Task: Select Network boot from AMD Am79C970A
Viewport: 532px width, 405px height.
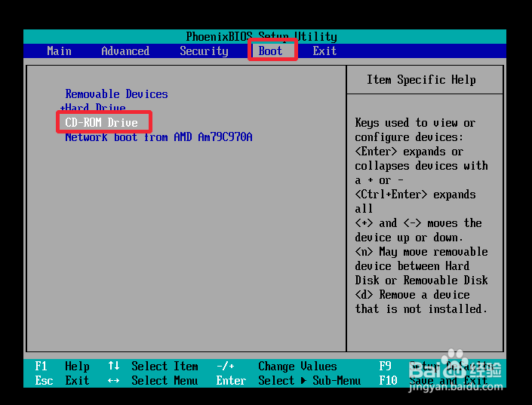Action: click(158, 137)
